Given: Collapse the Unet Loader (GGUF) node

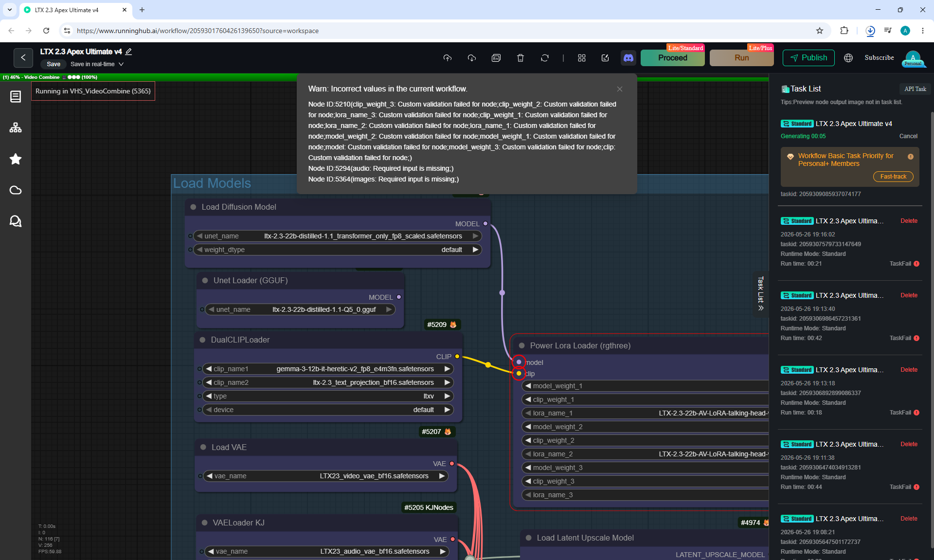Looking at the screenshot, I should tap(205, 281).
